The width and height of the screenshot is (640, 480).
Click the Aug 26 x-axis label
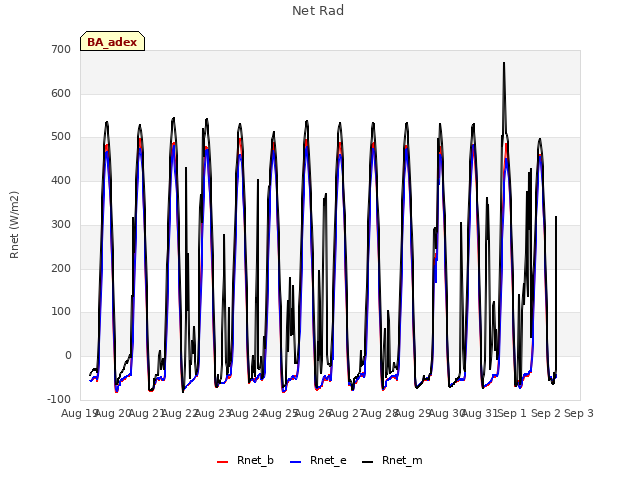pyautogui.click(x=313, y=413)
